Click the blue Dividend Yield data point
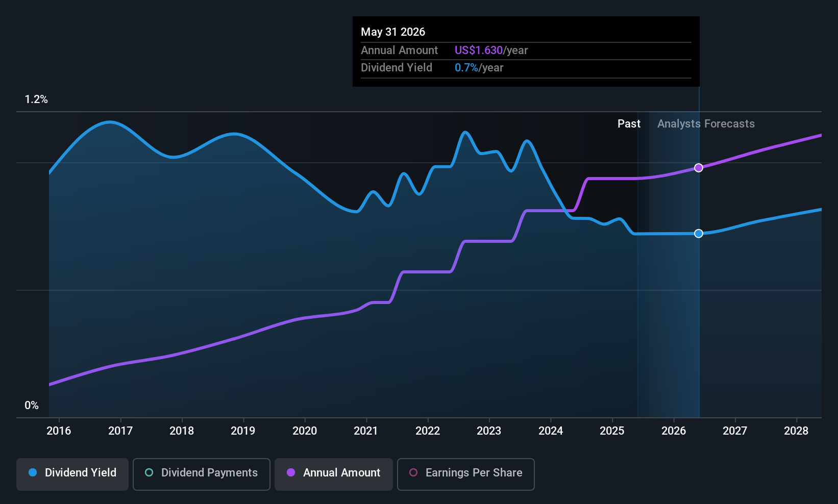The width and height of the screenshot is (838, 504). click(x=699, y=233)
